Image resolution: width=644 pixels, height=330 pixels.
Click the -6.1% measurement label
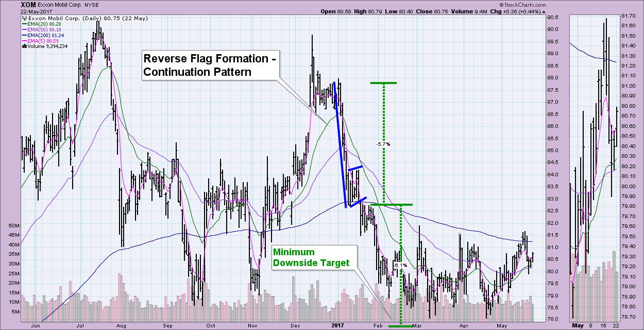tap(400, 265)
